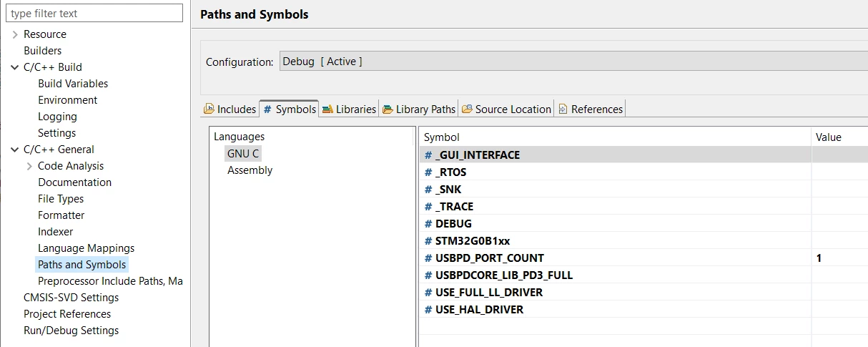Switch to the Library Paths tab

tap(419, 109)
